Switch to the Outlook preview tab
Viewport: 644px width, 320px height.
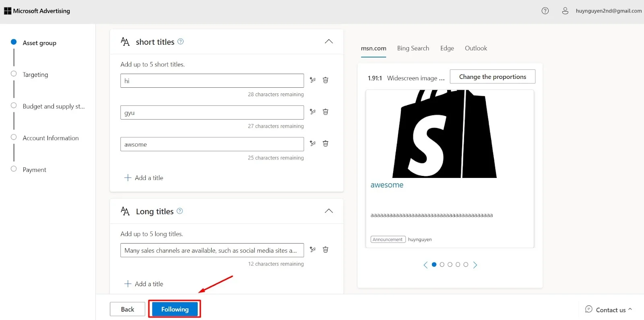click(476, 48)
